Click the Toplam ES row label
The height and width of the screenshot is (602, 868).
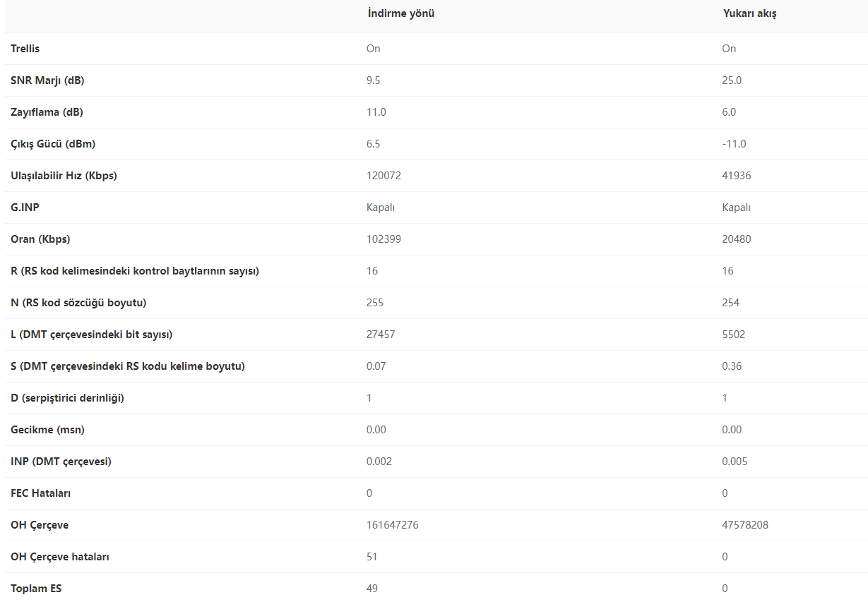[x=37, y=589]
